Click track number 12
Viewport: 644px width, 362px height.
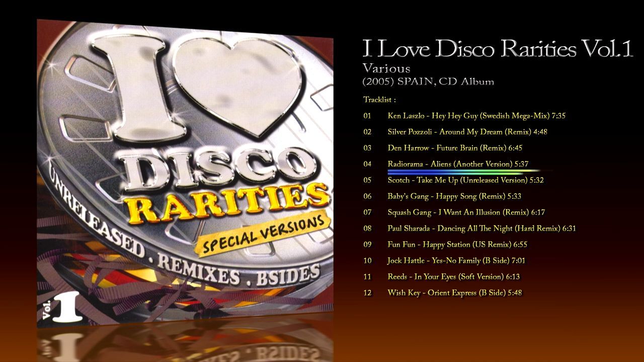click(367, 293)
